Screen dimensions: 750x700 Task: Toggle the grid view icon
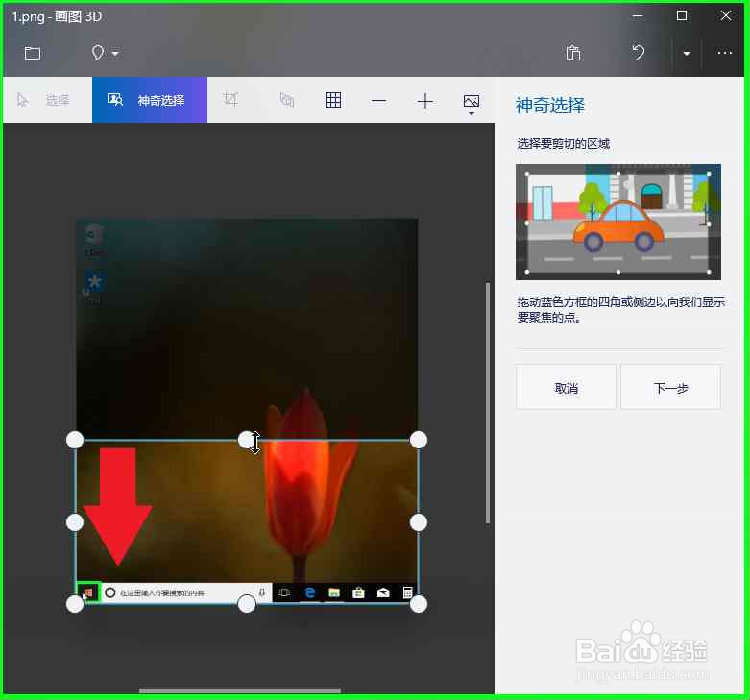click(x=333, y=100)
